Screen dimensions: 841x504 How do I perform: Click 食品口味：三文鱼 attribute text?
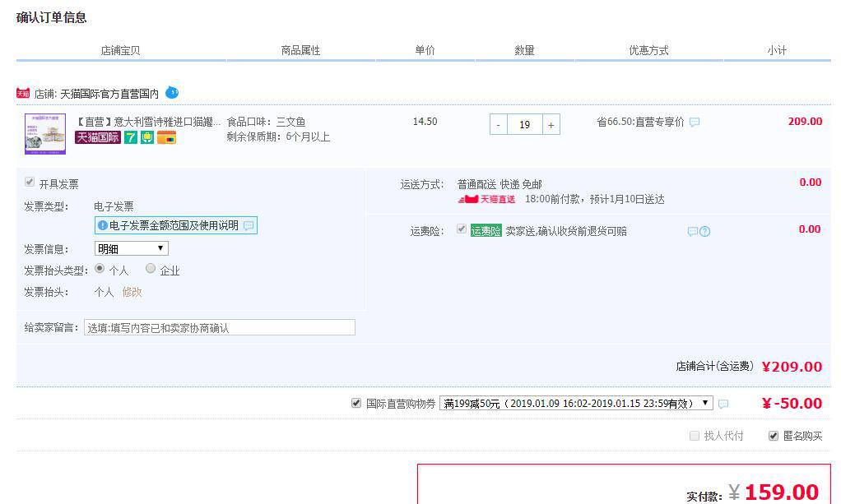(266, 122)
